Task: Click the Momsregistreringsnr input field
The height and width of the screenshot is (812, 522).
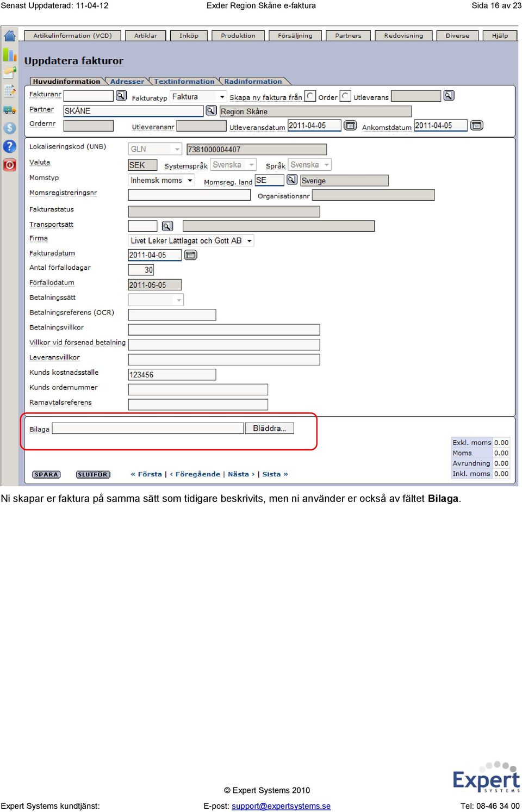Action: (x=189, y=195)
